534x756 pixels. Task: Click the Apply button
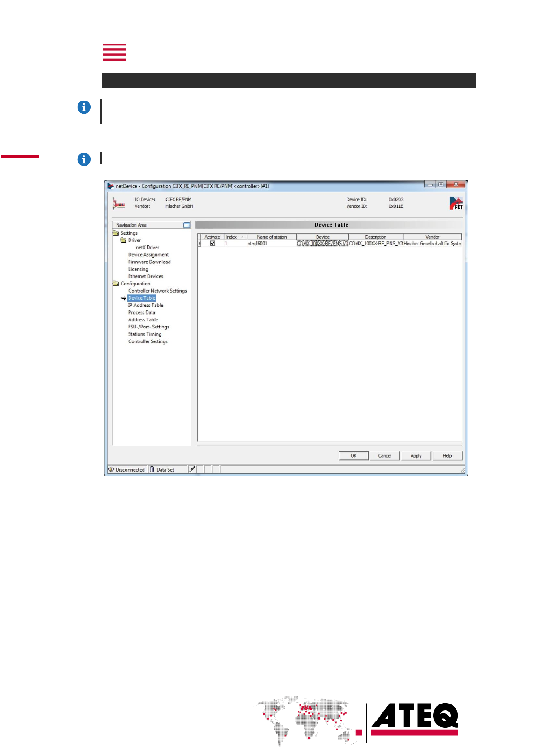416,455
